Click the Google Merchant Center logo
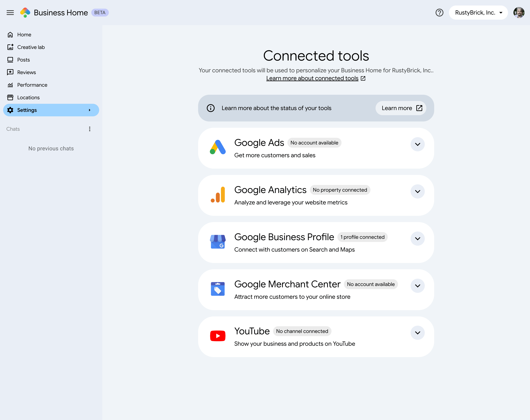 coord(218,289)
